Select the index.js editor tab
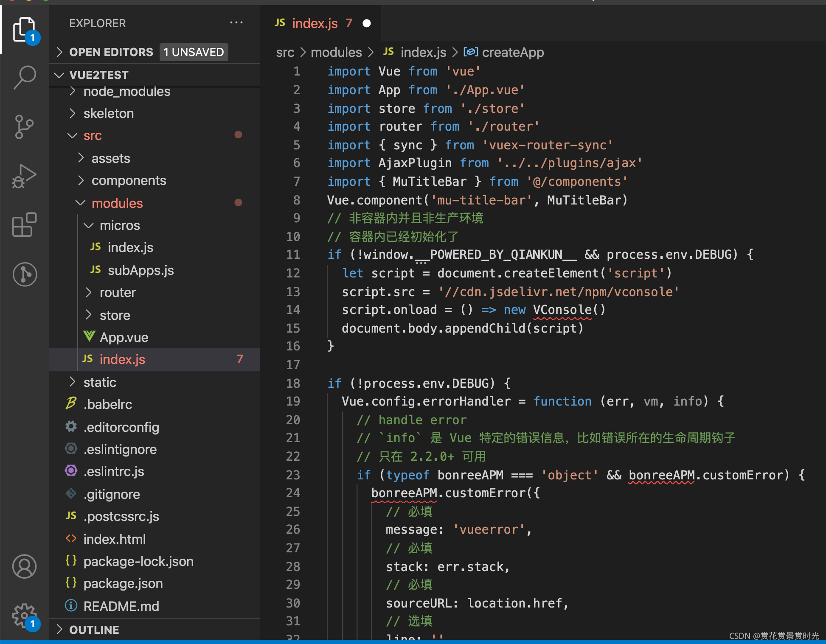Image resolution: width=826 pixels, height=644 pixels. (315, 23)
